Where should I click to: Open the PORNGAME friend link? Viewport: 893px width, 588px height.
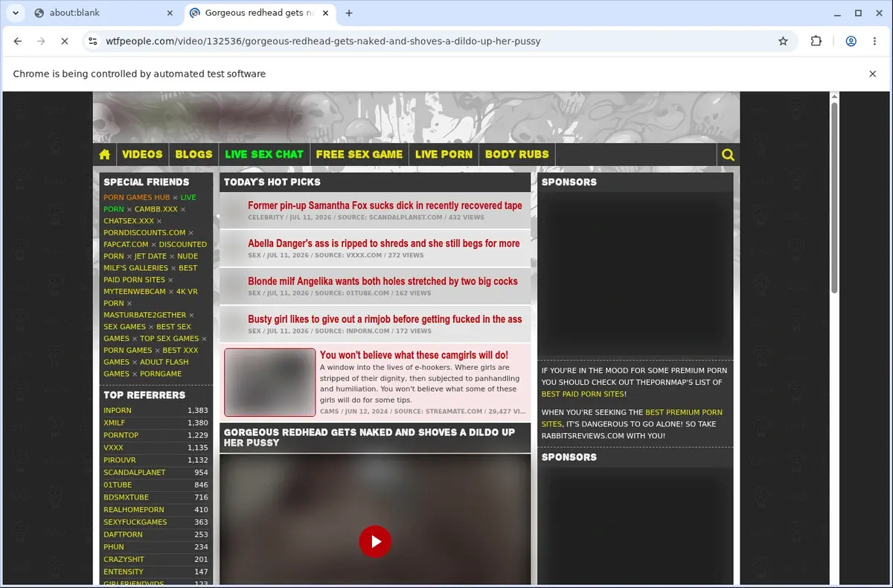click(161, 374)
